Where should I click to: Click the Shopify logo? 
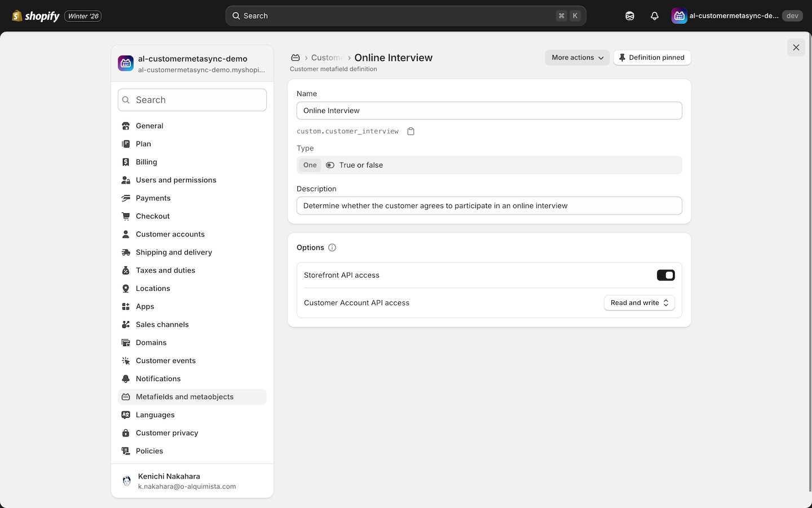pyautogui.click(x=36, y=16)
